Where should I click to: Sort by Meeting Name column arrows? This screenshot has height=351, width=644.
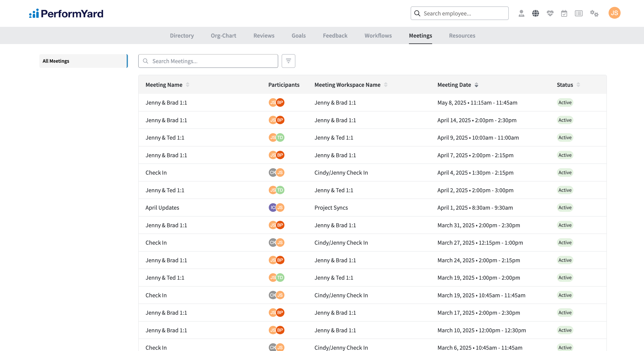pos(187,85)
